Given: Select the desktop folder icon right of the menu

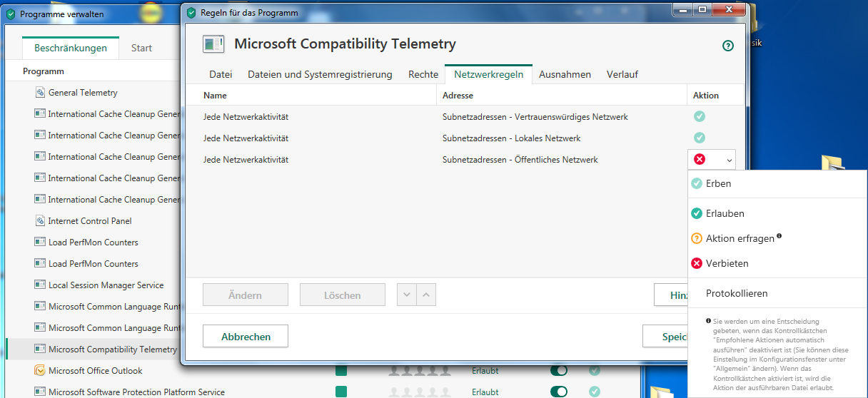Looking at the screenshot, I should point(832,165).
